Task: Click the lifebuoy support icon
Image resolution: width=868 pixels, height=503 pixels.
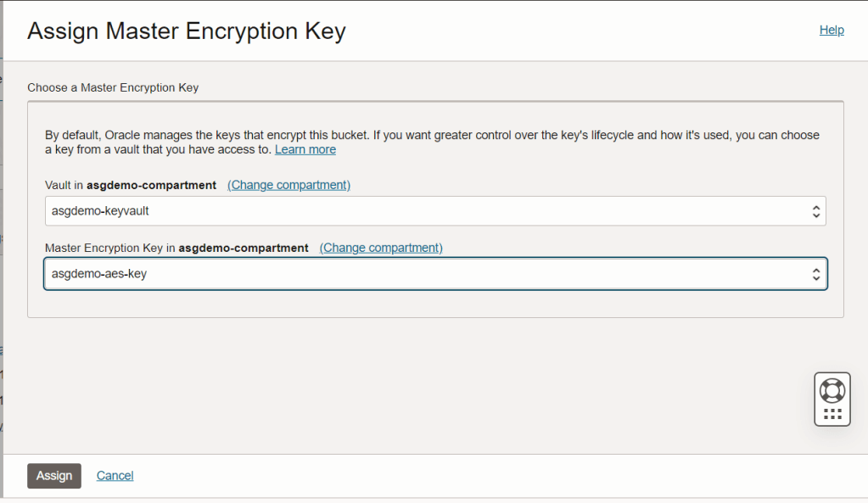Action: [x=832, y=390]
